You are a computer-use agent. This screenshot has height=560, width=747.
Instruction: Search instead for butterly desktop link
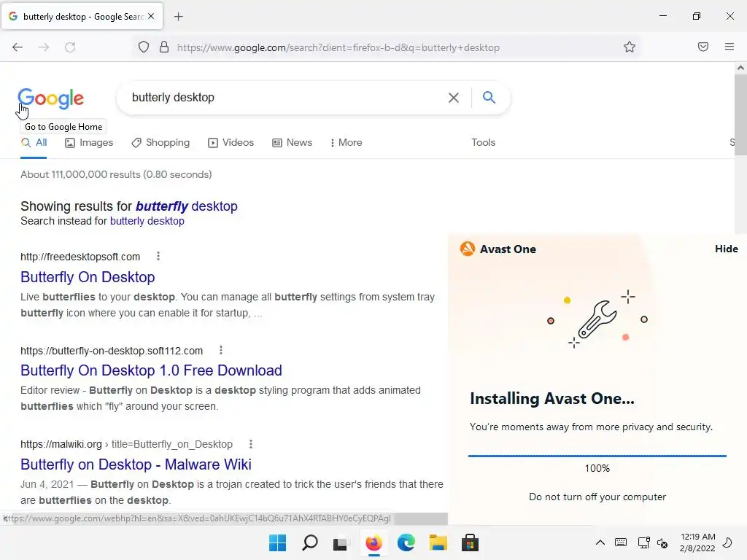point(147,221)
